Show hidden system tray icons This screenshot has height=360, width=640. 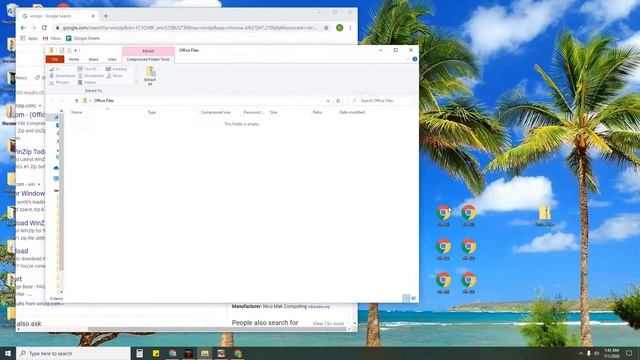[581, 353]
